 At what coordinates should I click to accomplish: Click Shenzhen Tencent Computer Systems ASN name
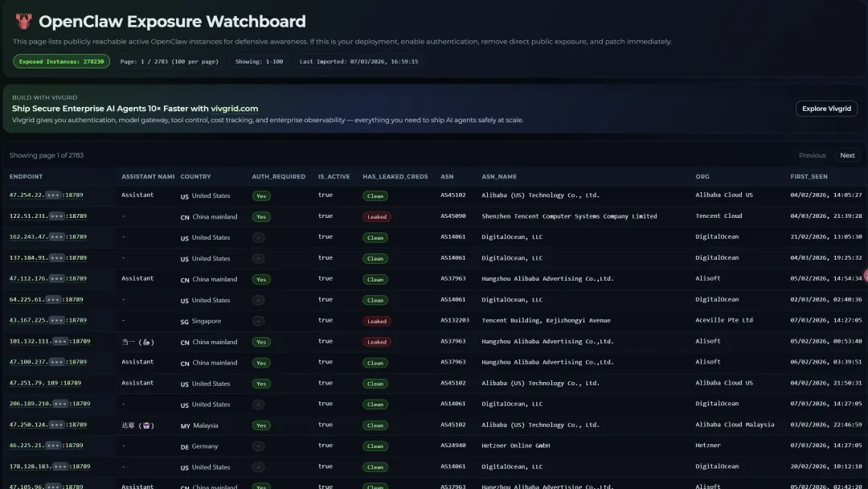[x=569, y=216]
